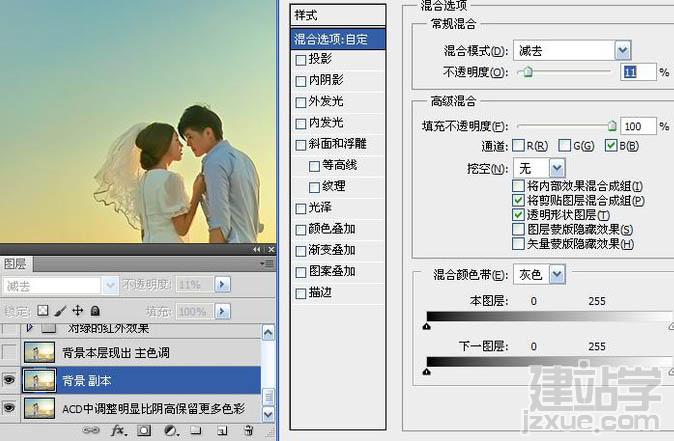The width and height of the screenshot is (674, 441).
Task: Click the link layers icon in the layers panel
Action: click(x=91, y=430)
